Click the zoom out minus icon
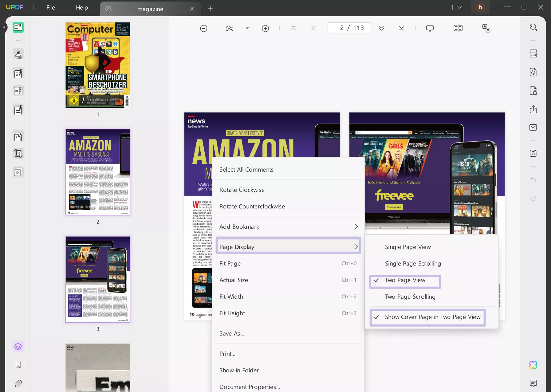 click(x=203, y=29)
